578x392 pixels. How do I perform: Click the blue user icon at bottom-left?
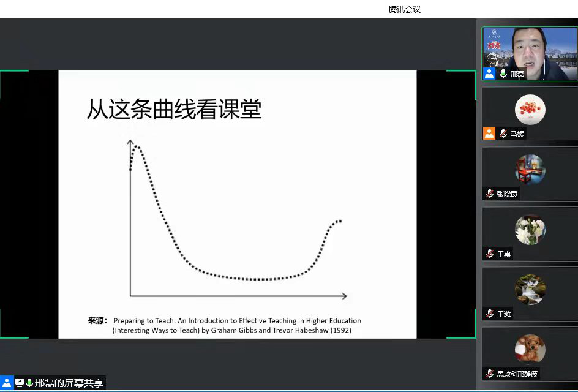[x=7, y=383]
